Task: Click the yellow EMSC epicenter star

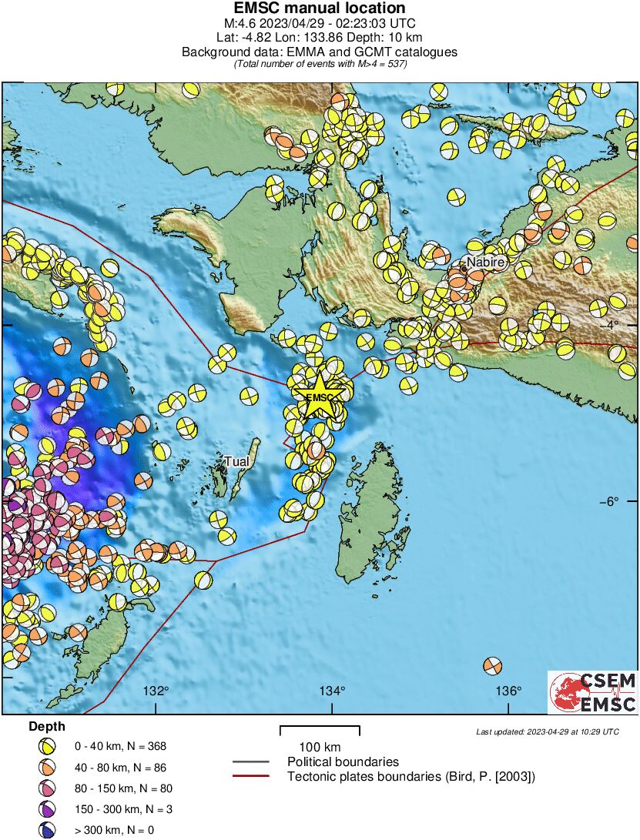Action: click(x=320, y=395)
